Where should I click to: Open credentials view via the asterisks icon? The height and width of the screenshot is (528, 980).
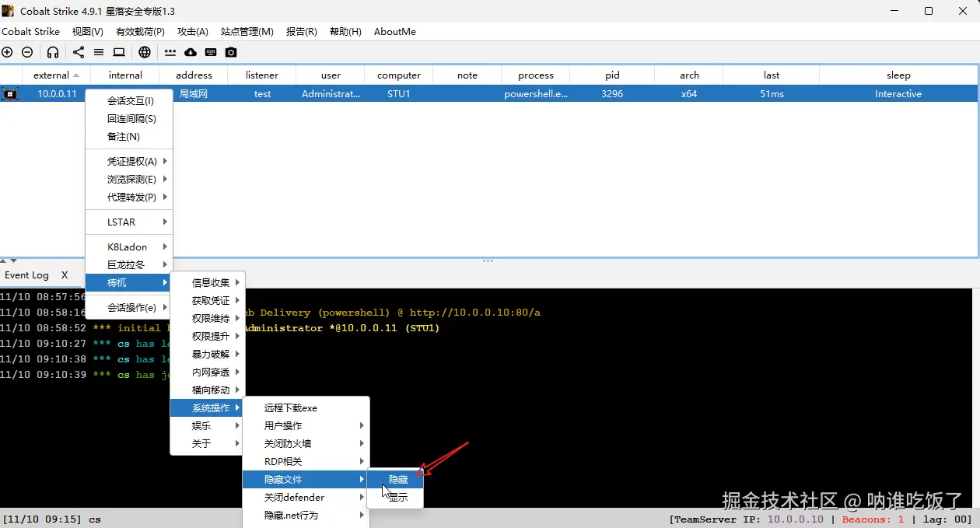coord(170,52)
